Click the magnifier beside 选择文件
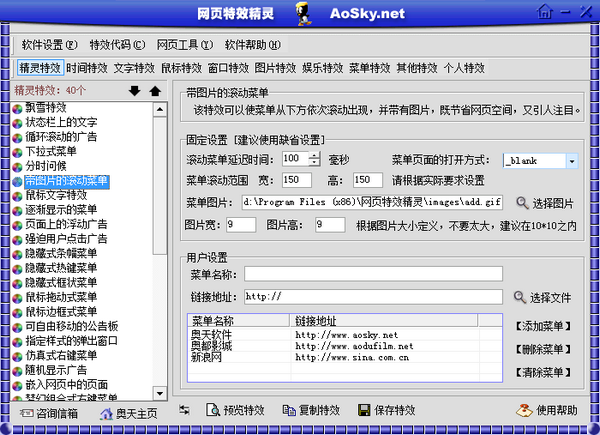600x435 pixels. pos(519,297)
